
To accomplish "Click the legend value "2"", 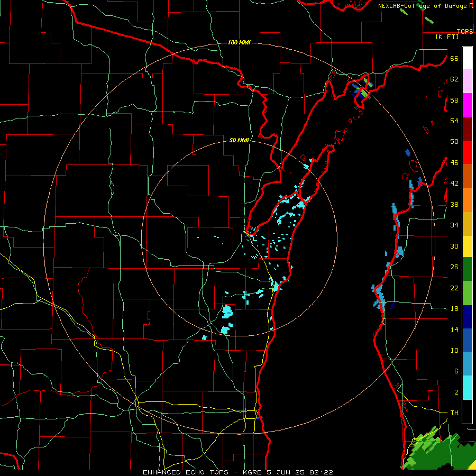I will click(x=456, y=392).
